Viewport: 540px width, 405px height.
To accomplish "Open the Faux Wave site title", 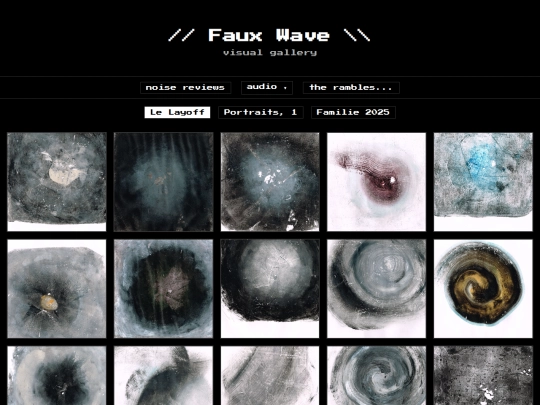I will [269, 35].
